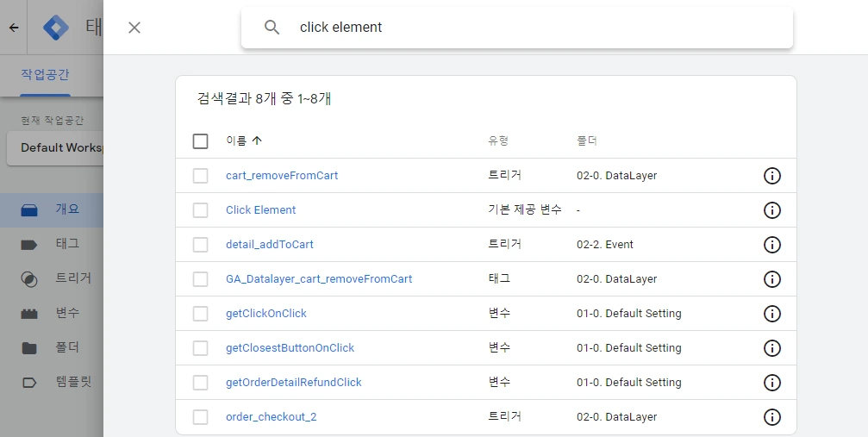Select the getClosestButtonOnClick checkbox

click(x=201, y=348)
